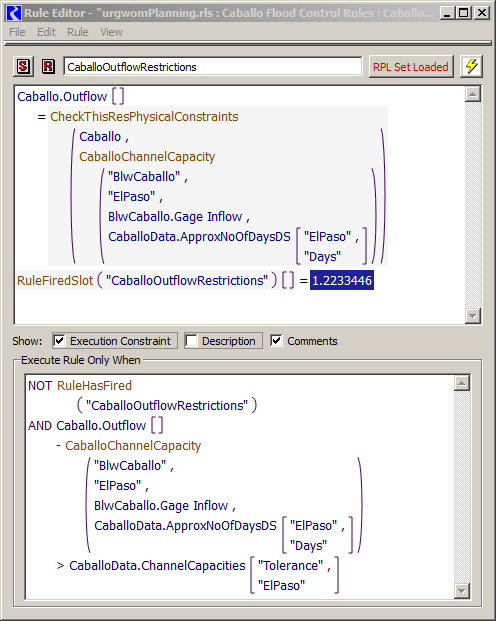Viewport: 496px width, 621px height.
Task: Open the Rule menu
Action: point(78,32)
